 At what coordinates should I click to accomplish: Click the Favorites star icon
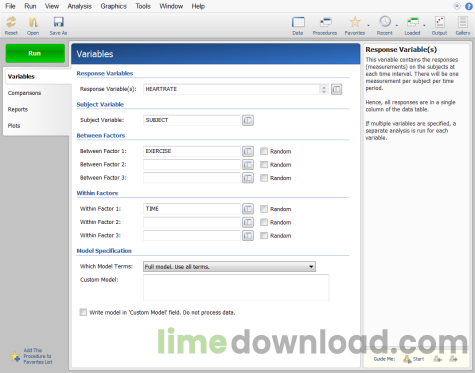[355, 26]
